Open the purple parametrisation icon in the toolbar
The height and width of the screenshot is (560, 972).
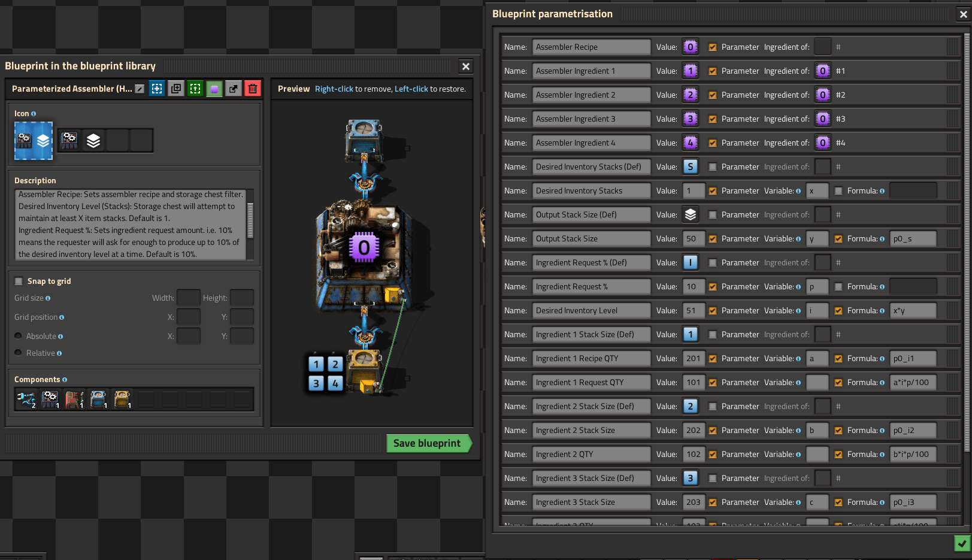[214, 89]
